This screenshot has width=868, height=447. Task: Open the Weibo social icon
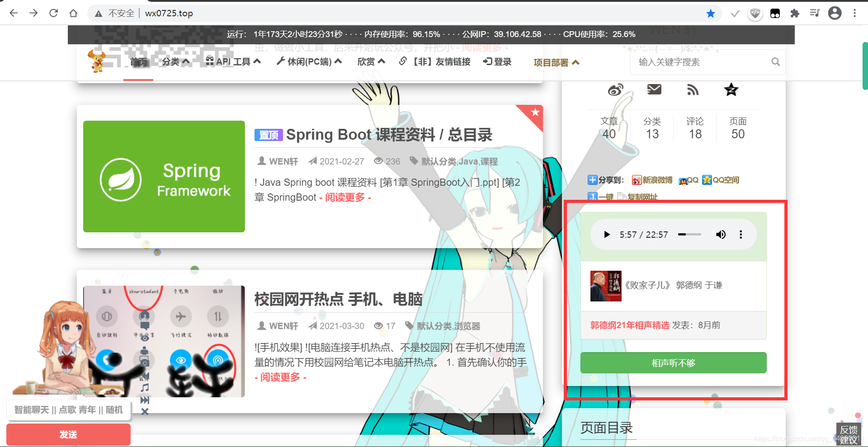[615, 89]
